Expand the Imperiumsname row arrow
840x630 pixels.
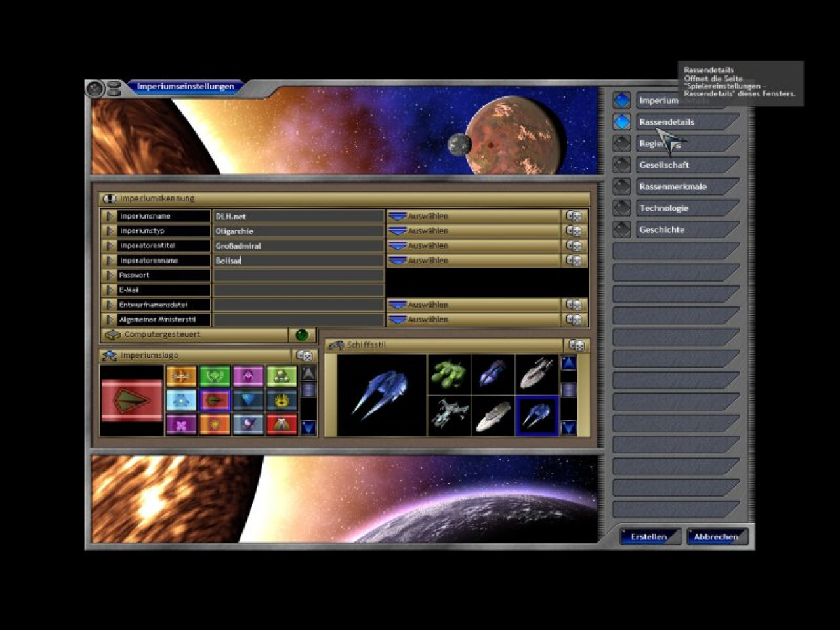click(109, 216)
